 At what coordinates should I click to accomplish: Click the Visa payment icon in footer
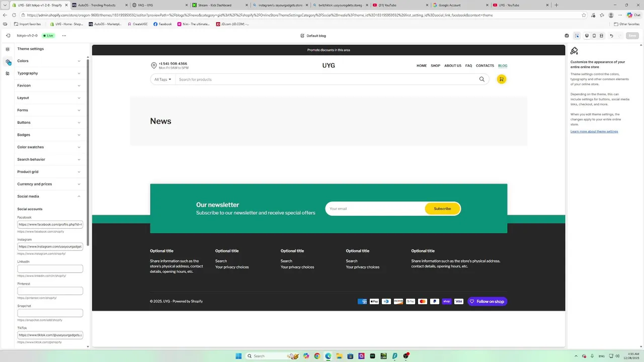459,302
